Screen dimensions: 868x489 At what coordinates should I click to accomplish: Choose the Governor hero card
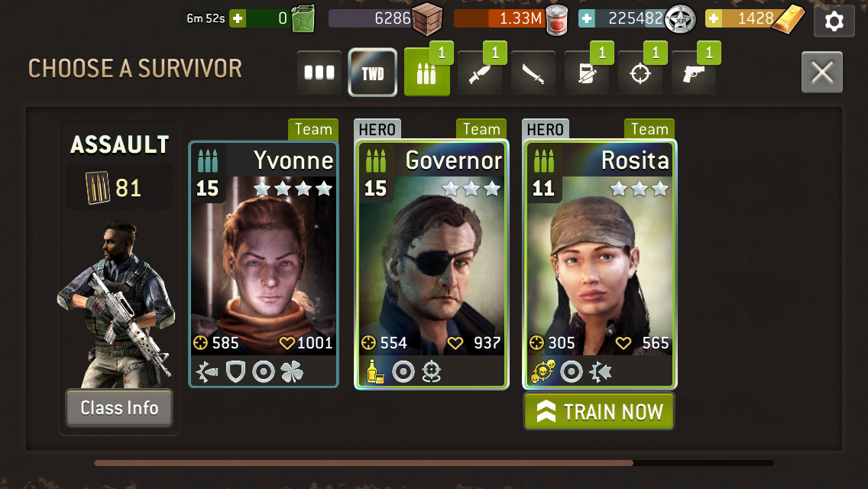click(x=431, y=264)
